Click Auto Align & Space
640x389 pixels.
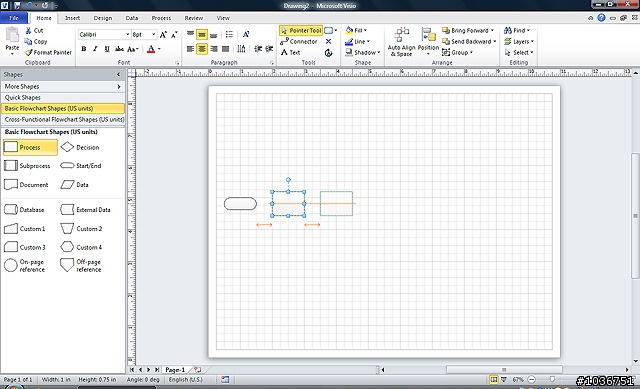(x=401, y=42)
